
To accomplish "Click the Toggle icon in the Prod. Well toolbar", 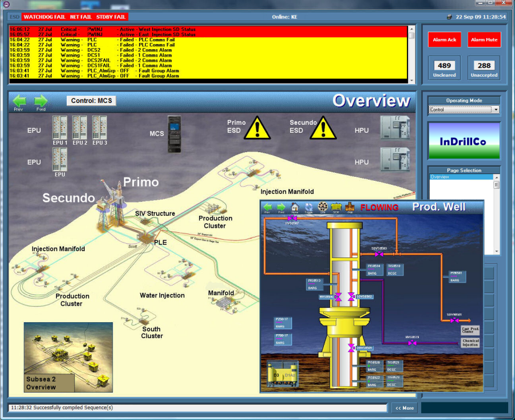I will coord(309,207).
